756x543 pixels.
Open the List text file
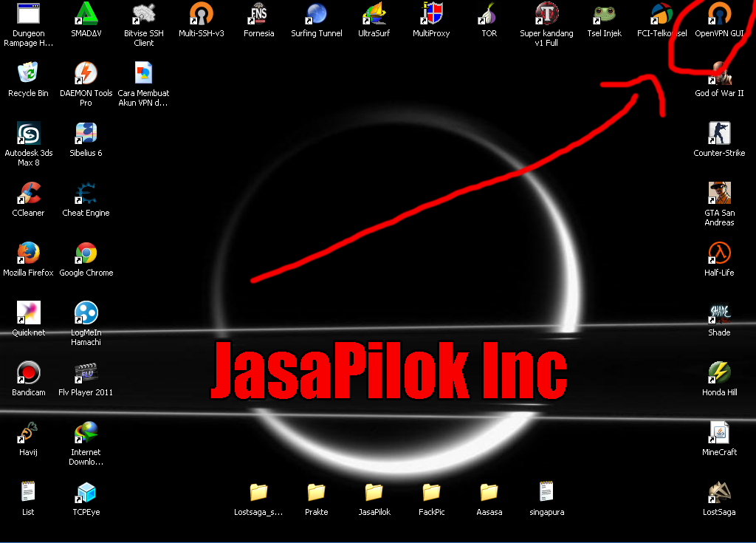coord(29,492)
